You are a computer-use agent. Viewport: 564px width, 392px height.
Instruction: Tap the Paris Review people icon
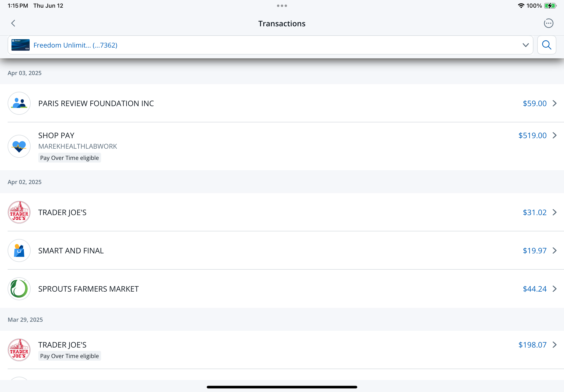(x=19, y=103)
